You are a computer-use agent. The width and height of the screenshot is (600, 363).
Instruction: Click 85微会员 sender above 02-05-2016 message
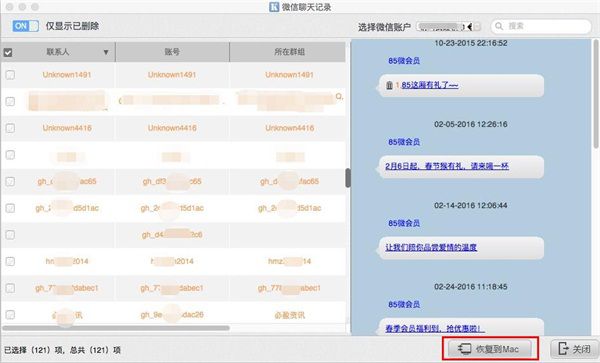click(x=404, y=142)
